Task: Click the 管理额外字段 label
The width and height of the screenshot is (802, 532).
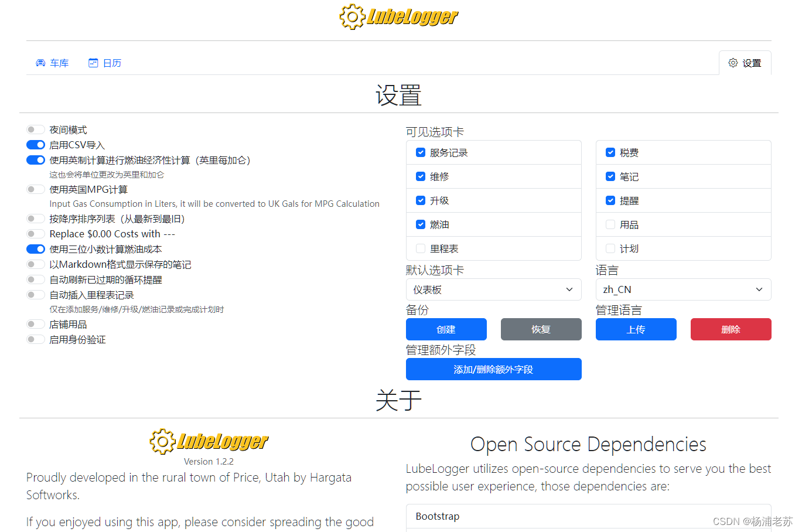Action: pos(441,350)
